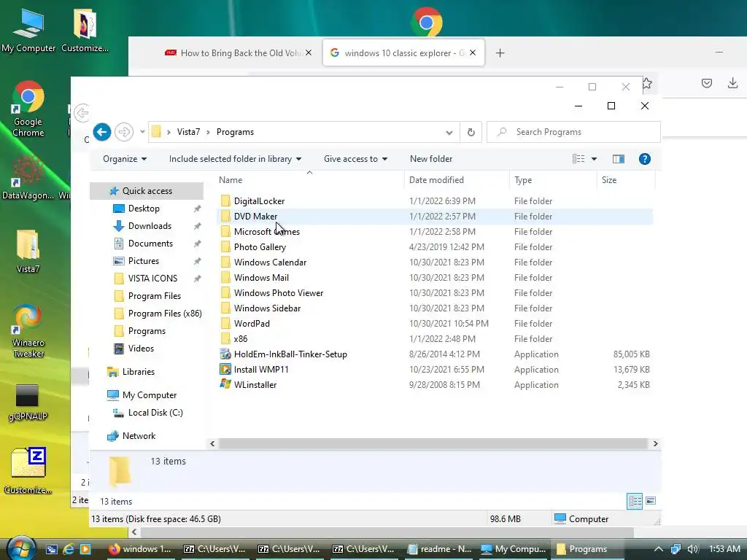Click the Google Chrome desktop icon

[28, 109]
